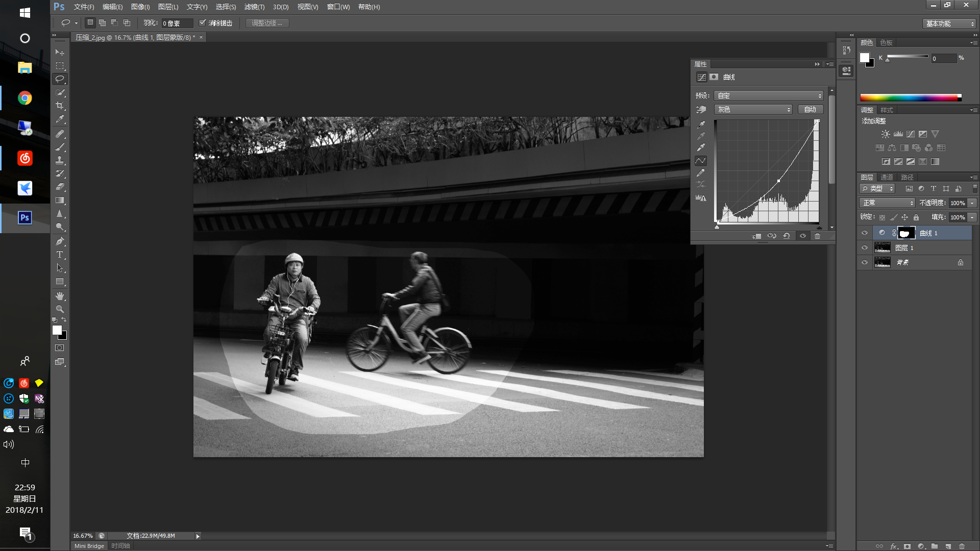
Task: Toggle lock all for layer
Action: click(916, 217)
